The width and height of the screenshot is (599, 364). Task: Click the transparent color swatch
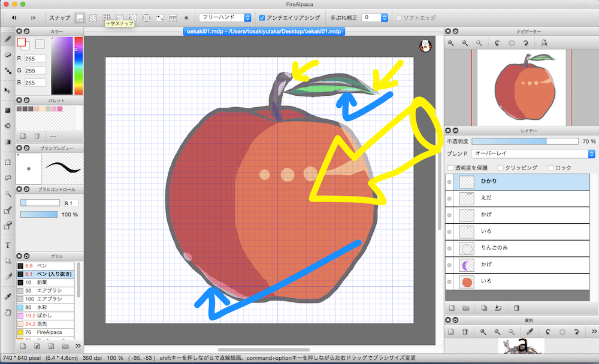coord(40,44)
